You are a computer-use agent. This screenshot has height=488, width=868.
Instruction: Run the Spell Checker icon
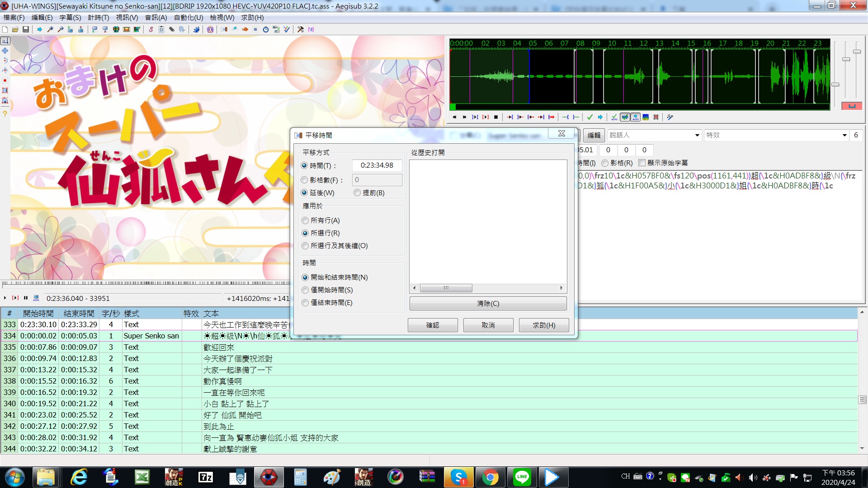click(287, 29)
